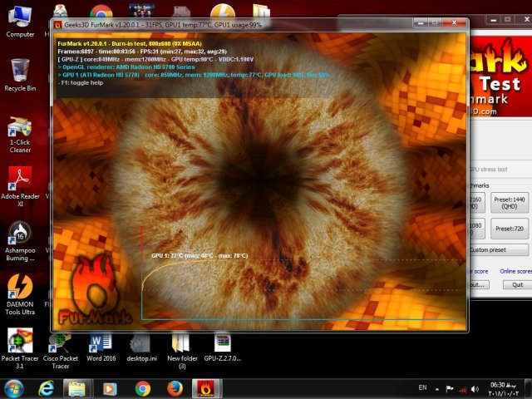Image resolution: width=532 pixels, height=399 pixels.
Task: Open Firefox from the taskbar
Action: tap(175, 388)
